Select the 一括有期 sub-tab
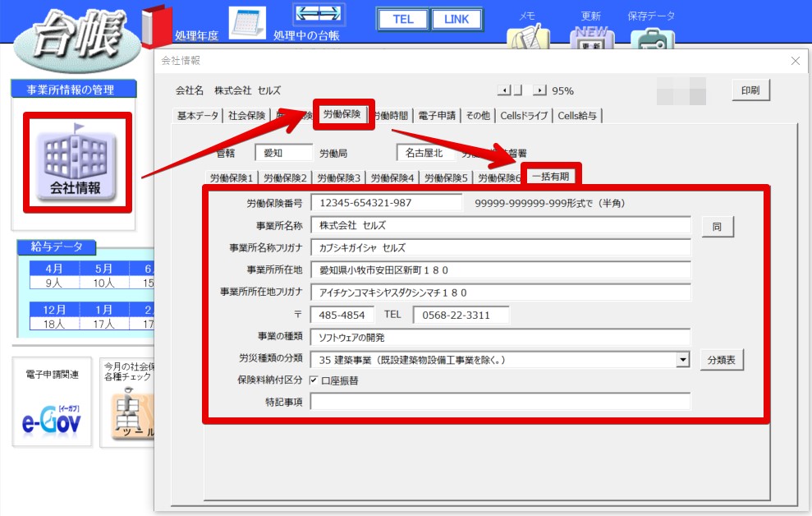Image resolution: width=812 pixels, height=516 pixels. click(x=551, y=176)
